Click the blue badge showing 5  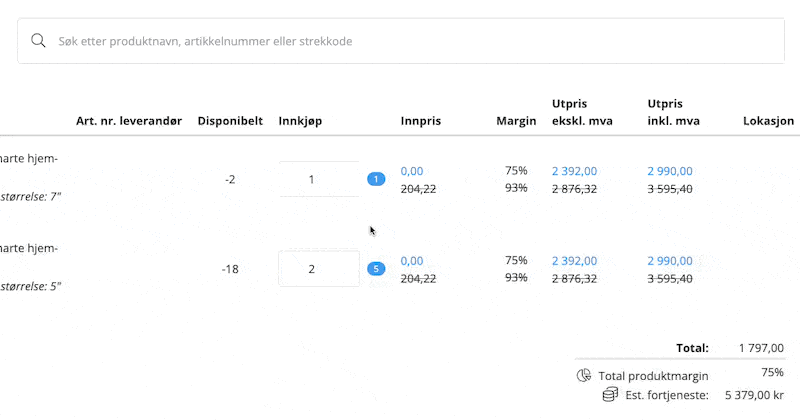point(376,269)
